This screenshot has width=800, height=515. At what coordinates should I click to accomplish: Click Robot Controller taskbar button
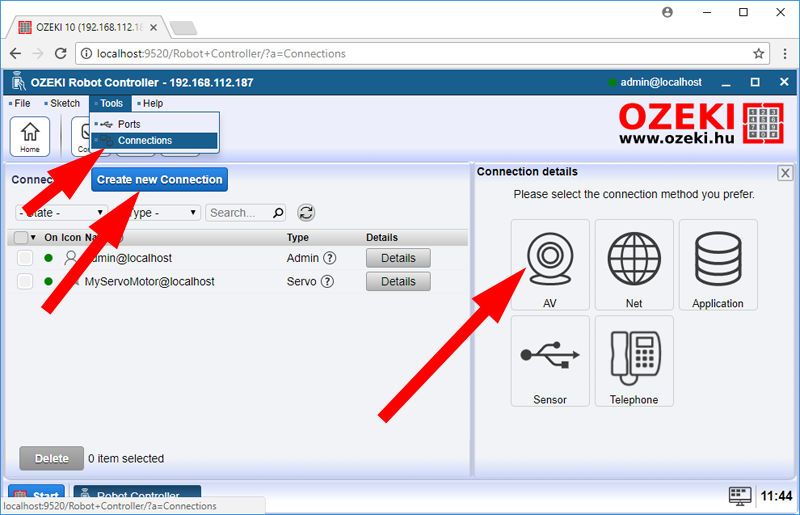tap(137, 494)
